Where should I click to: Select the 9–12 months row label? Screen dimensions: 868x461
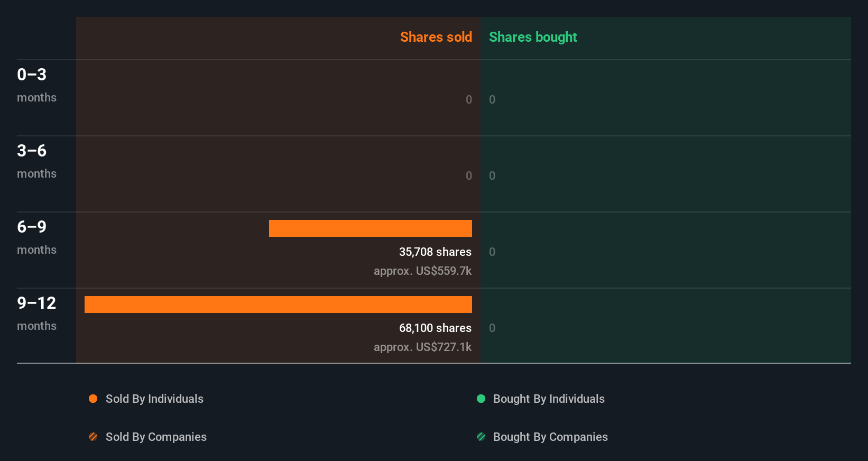click(x=36, y=314)
